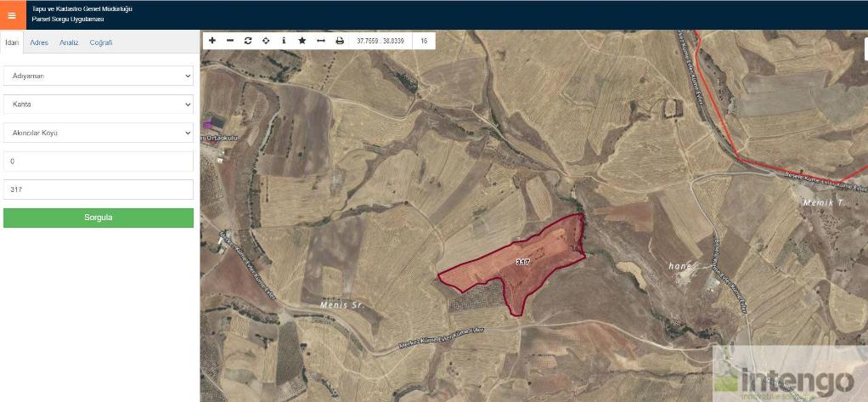Open the Adıyaman province dropdown
Screen dimensions: 868x402
click(99, 76)
